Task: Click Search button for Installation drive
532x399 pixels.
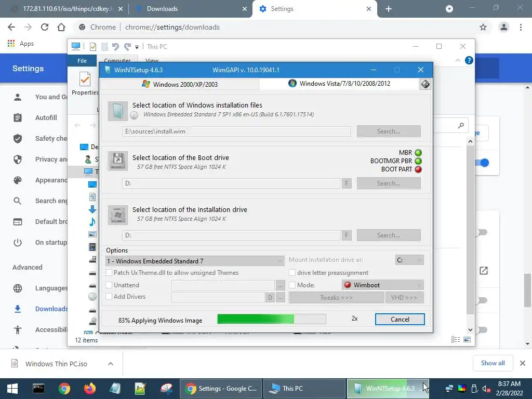Action: click(x=389, y=235)
